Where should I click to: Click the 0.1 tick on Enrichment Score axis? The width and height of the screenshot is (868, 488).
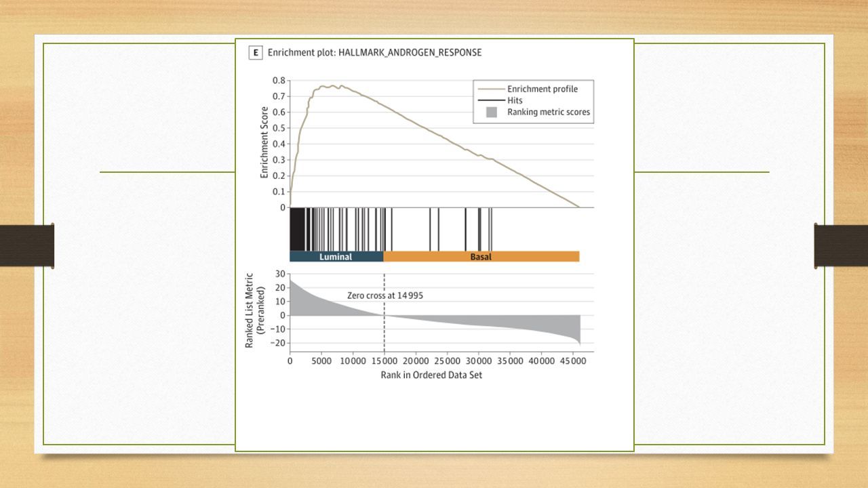click(x=279, y=192)
